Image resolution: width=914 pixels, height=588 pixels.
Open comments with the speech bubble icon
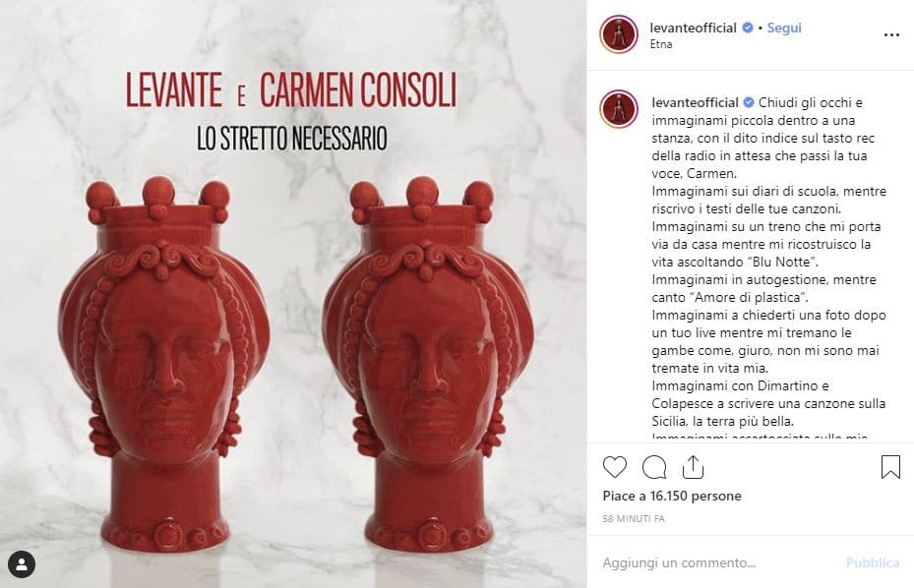(x=654, y=467)
